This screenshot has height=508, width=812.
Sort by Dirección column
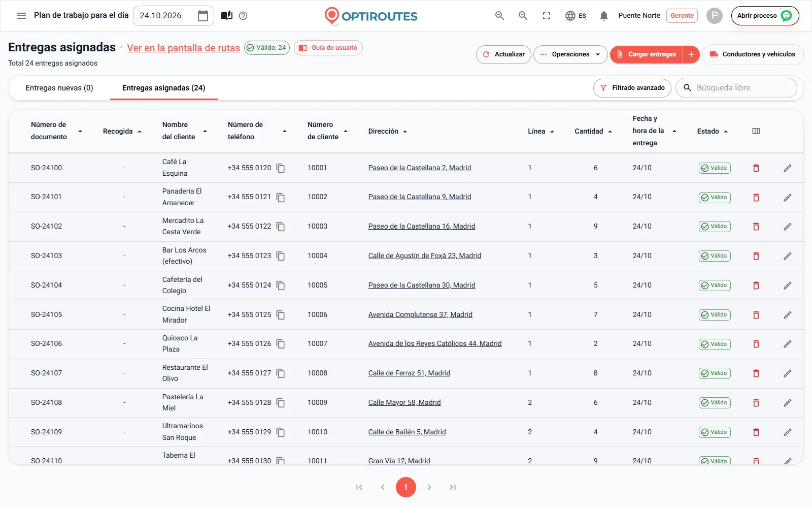[x=388, y=131]
